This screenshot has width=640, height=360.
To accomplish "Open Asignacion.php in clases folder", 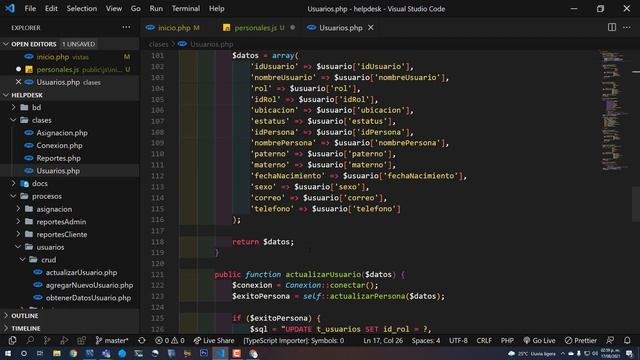I will (x=62, y=133).
